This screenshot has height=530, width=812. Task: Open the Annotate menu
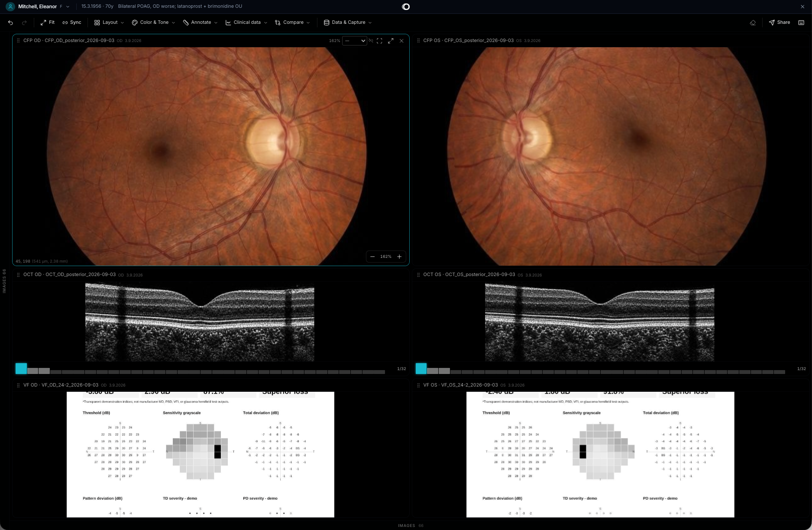201,23
